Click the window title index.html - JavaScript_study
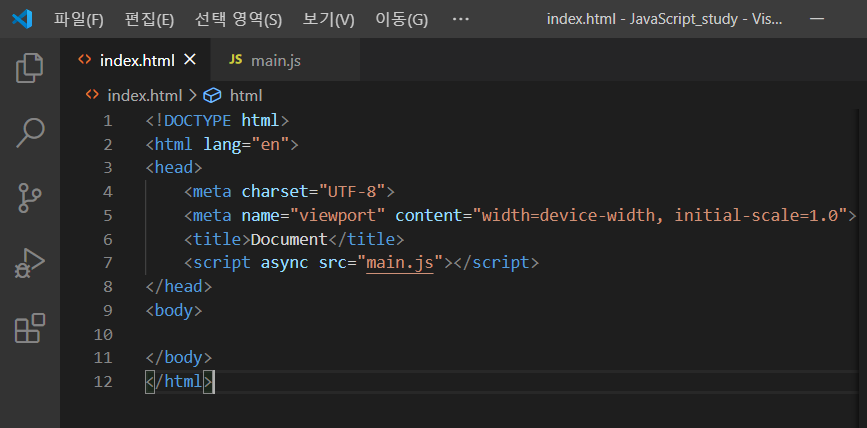 [x=664, y=19]
